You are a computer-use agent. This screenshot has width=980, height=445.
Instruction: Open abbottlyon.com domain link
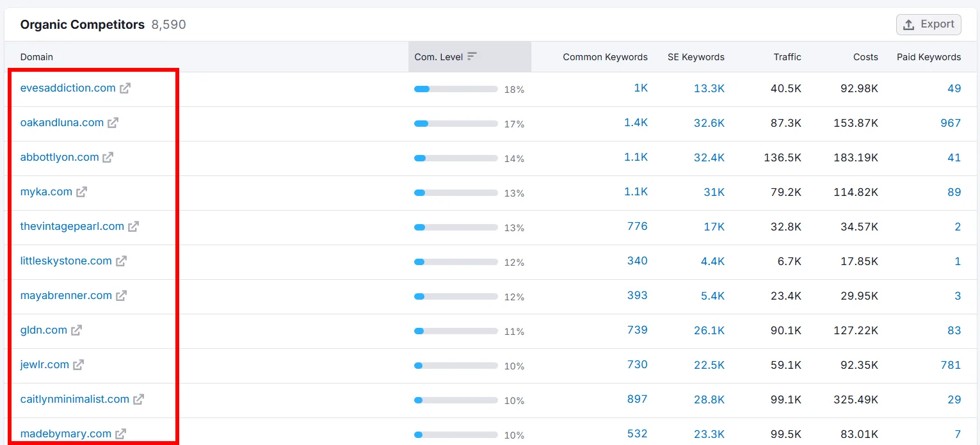pyautogui.click(x=60, y=157)
